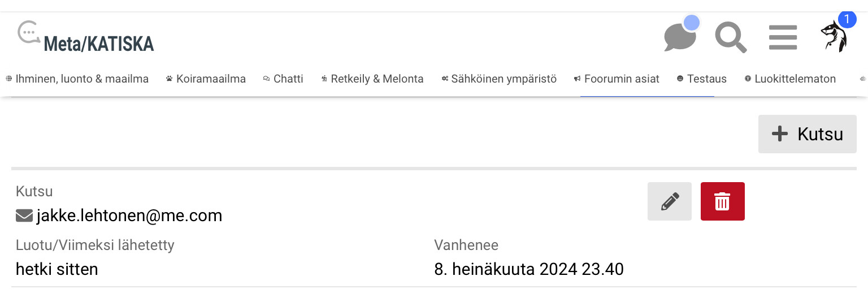Click the expiry date 8. heinäkuuta 2024
This screenshot has width=868, height=306.
click(528, 269)
